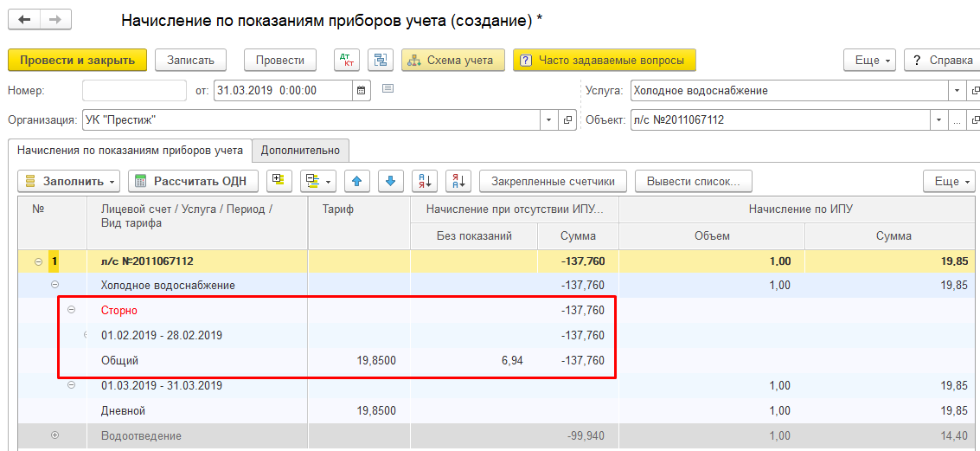Click the Провести и закрыть button
The width and height of the screenshot is (980, 451).
pos(77,60)
